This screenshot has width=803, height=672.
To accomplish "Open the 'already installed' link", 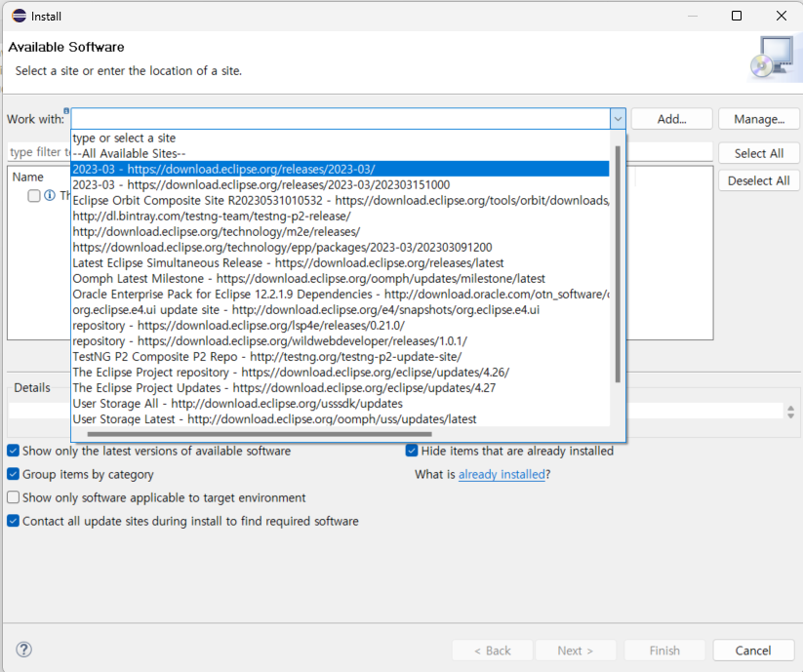I will point(502,474).
